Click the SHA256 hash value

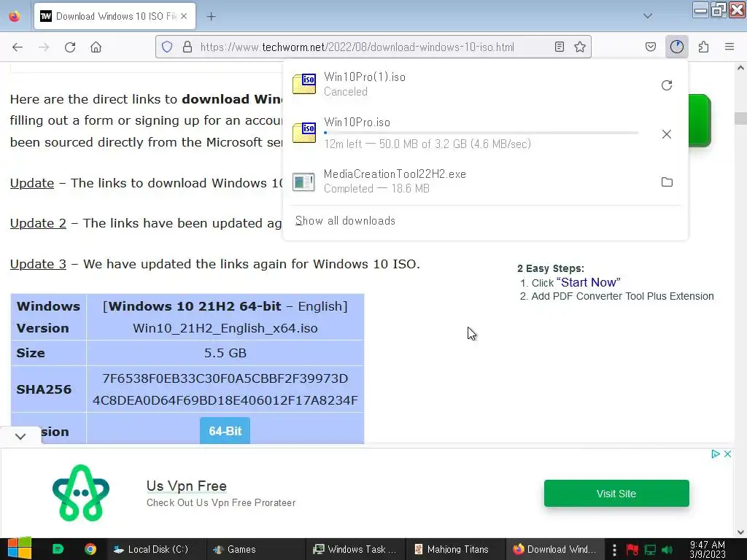pyautogui.click(x=225, y=389)
